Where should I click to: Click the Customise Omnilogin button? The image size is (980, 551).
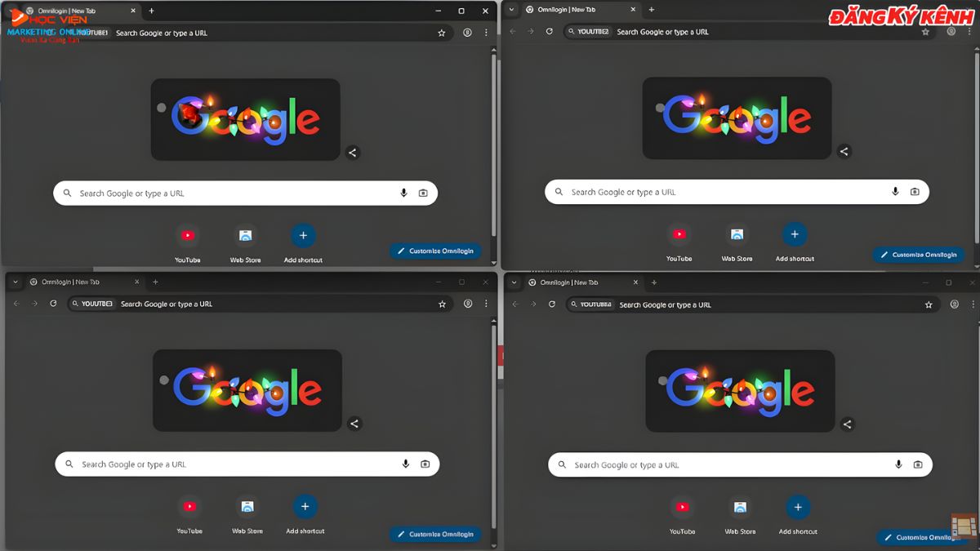[435, 251]
